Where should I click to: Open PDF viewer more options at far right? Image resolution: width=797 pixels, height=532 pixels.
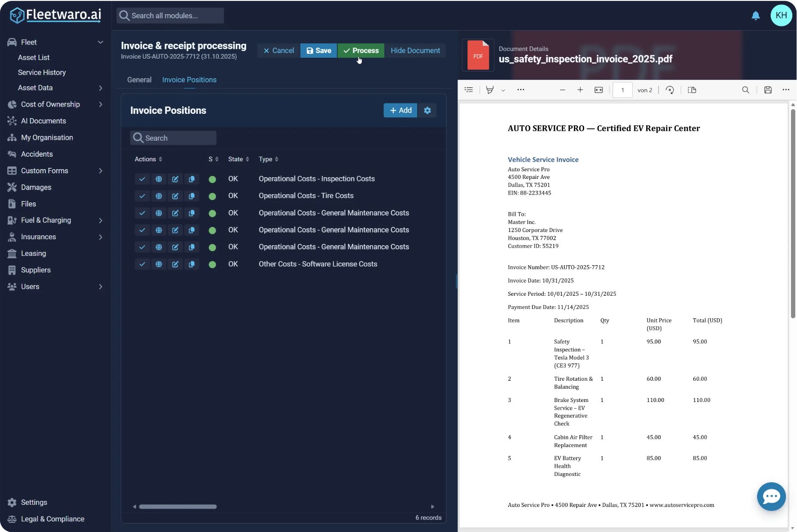(786, 90)
